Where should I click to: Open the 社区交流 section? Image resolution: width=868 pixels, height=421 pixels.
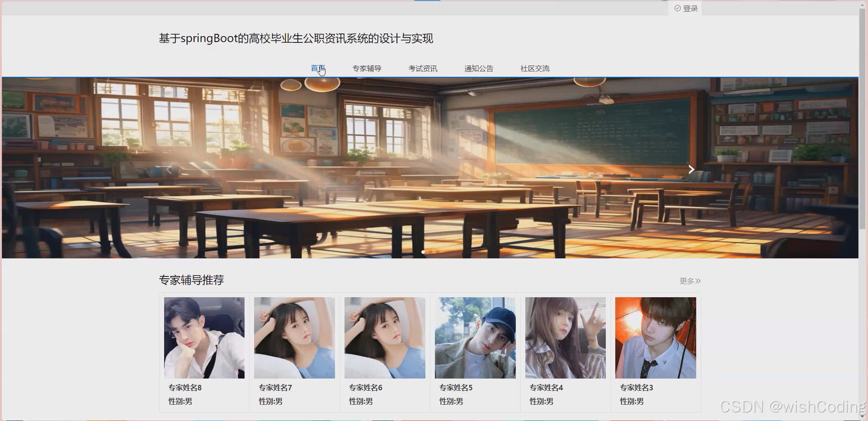(x=535, y=68)
